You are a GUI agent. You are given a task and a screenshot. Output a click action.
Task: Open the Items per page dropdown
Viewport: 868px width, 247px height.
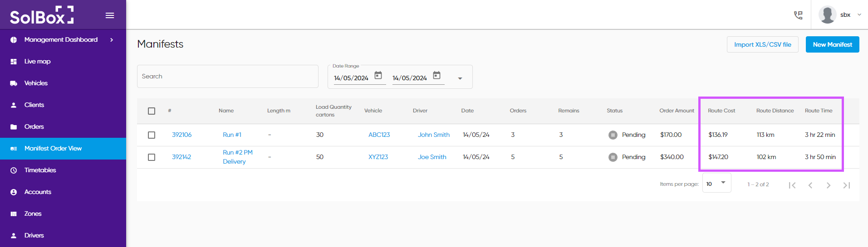coord(716,183)
